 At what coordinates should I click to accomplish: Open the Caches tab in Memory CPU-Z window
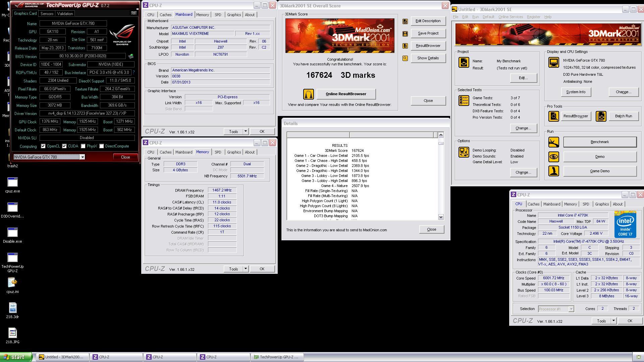165,152
